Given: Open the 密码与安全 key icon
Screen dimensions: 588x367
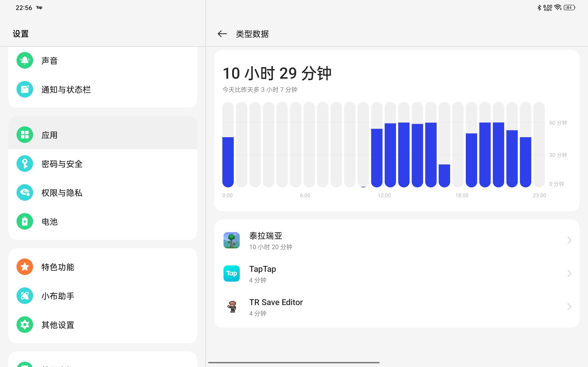Looking at the screenshot, I should 25,163.
